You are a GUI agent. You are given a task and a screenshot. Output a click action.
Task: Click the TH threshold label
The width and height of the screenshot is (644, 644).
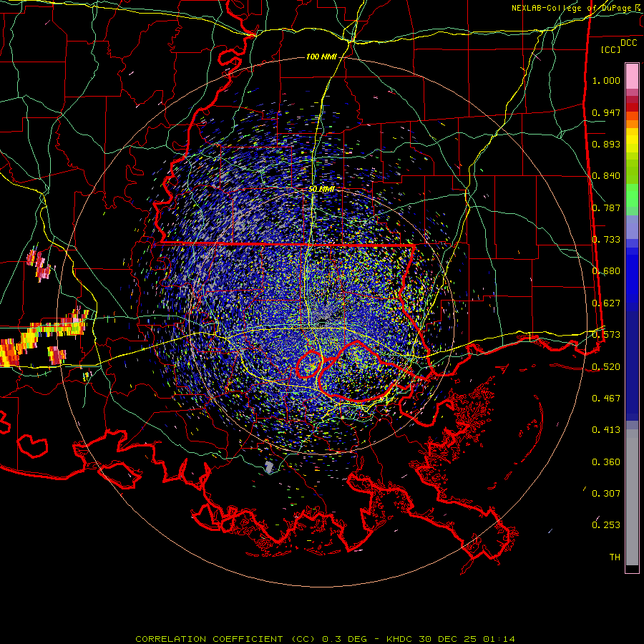615,557
